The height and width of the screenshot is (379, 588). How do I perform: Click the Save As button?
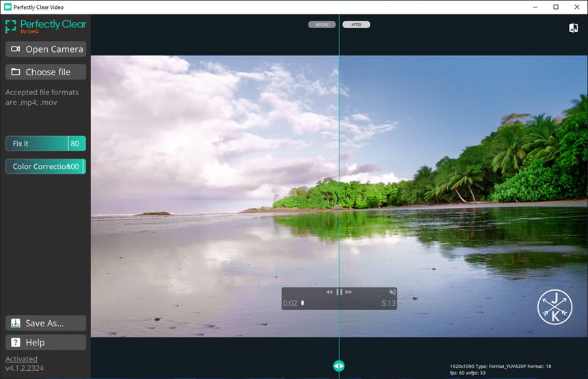[46, 323]
